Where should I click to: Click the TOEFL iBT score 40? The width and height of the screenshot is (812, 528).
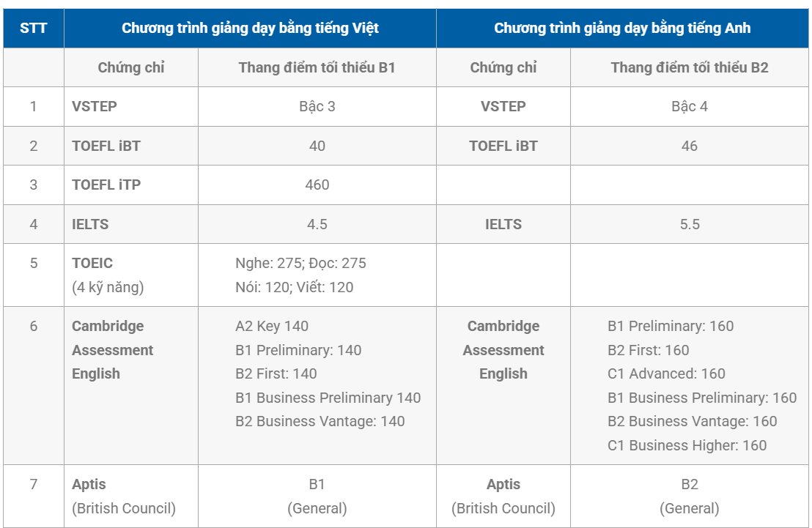tap(317, 146)
